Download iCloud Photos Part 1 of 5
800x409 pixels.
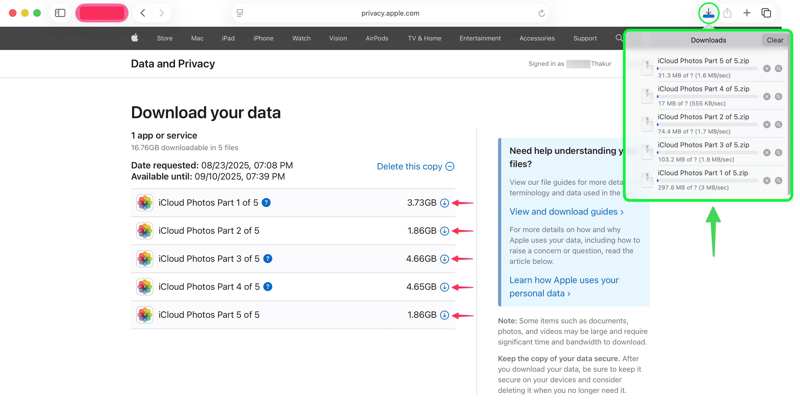pos(444,202)
